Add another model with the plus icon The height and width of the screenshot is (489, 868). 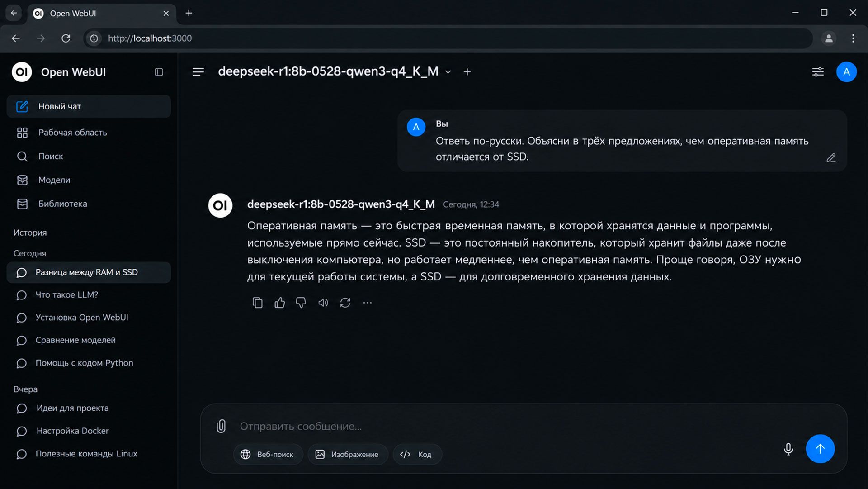click(x=467, y=72)
